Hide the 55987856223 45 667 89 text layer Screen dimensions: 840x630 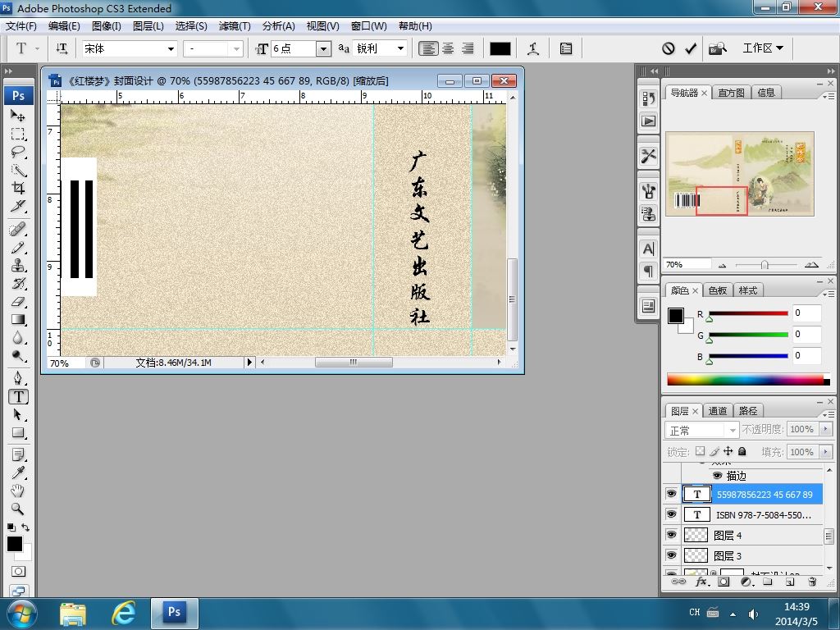671,494
